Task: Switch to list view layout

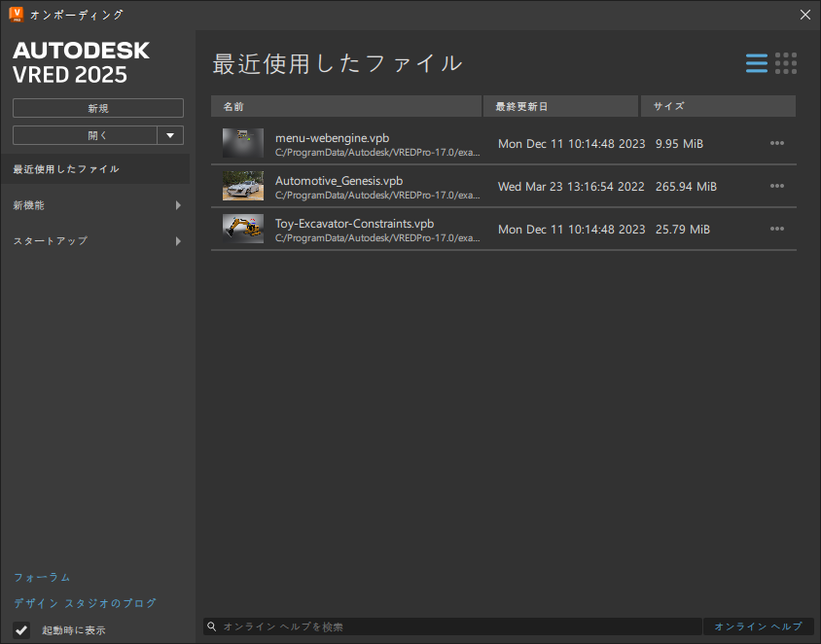Action: [757, 62]
